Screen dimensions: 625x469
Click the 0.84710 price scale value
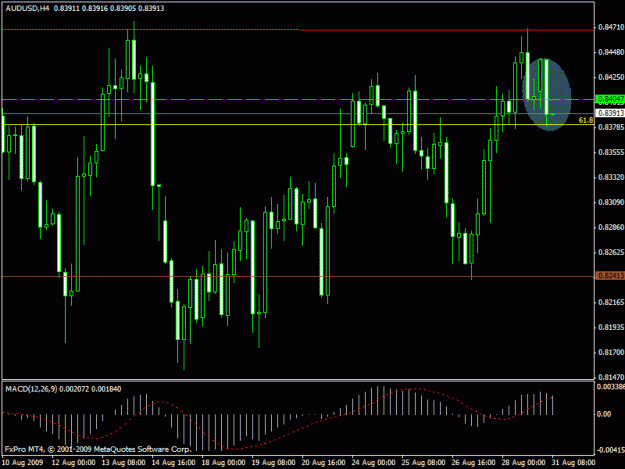click(x=611, y=27)
